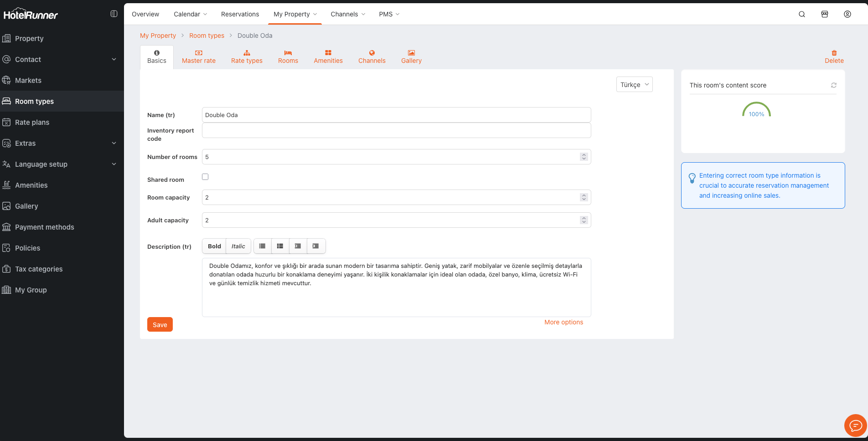
Task: Toggle Bold text formatting
Action: tap(214, 246)
